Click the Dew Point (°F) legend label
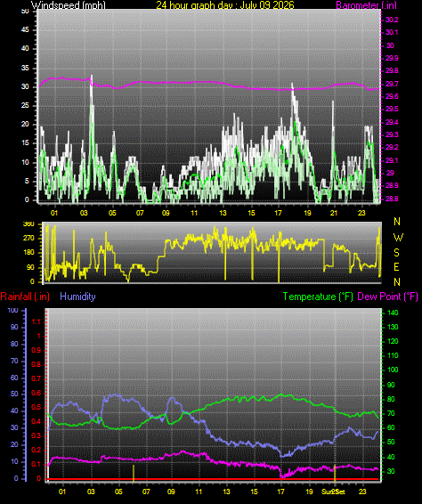 (x=388, y=297)
